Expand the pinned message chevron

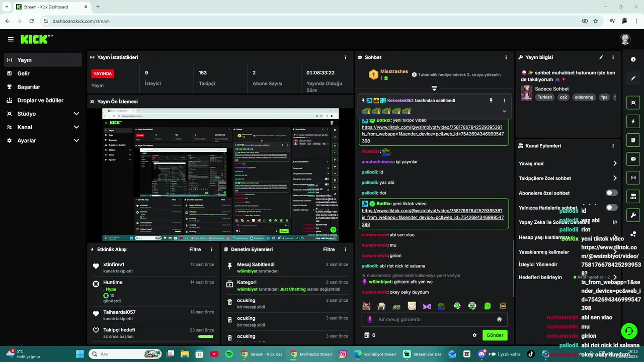tap(504, 111)
